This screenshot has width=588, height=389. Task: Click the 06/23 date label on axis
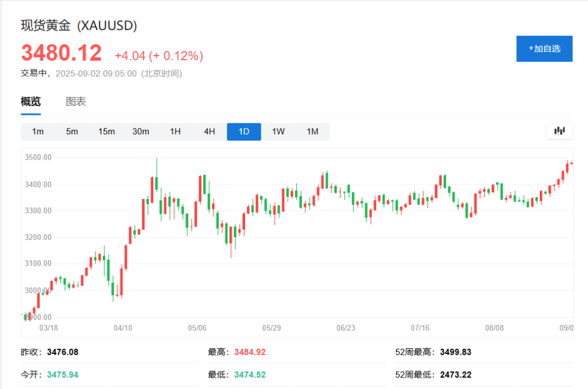(346, 328)
